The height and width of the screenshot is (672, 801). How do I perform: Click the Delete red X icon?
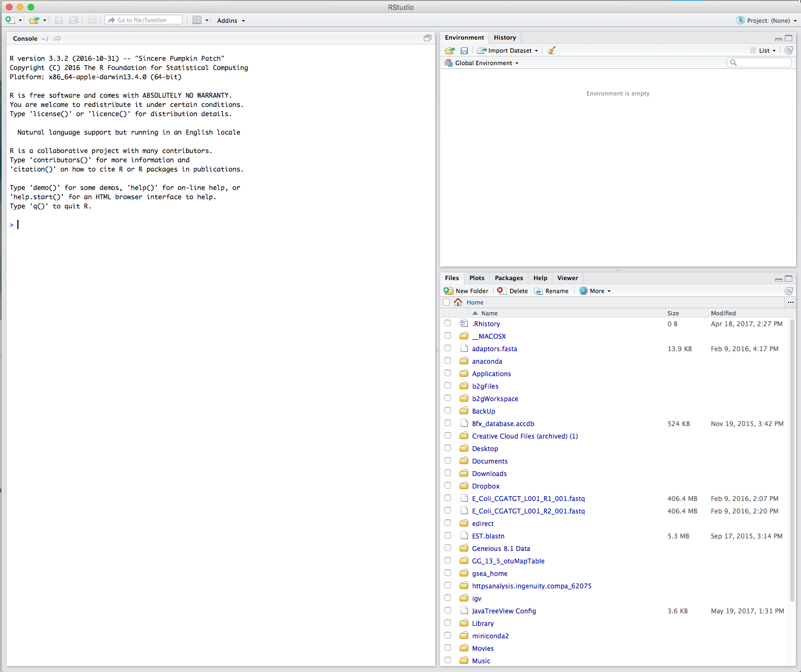(x=500, y=290)
